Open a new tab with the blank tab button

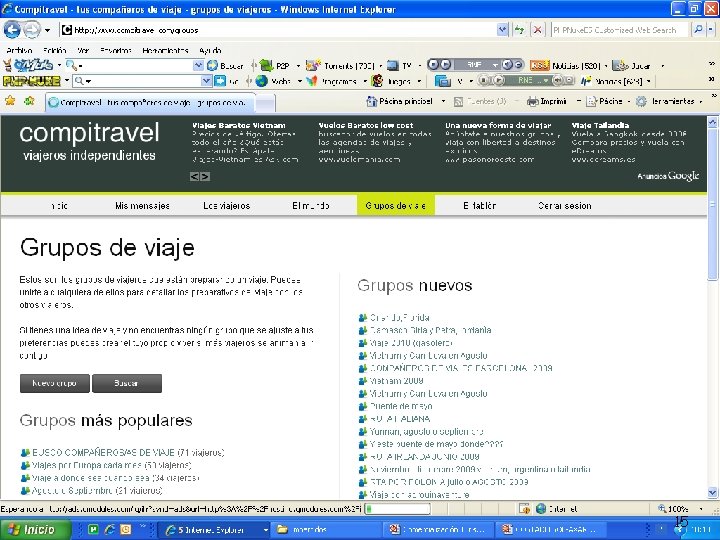point(265,103)
